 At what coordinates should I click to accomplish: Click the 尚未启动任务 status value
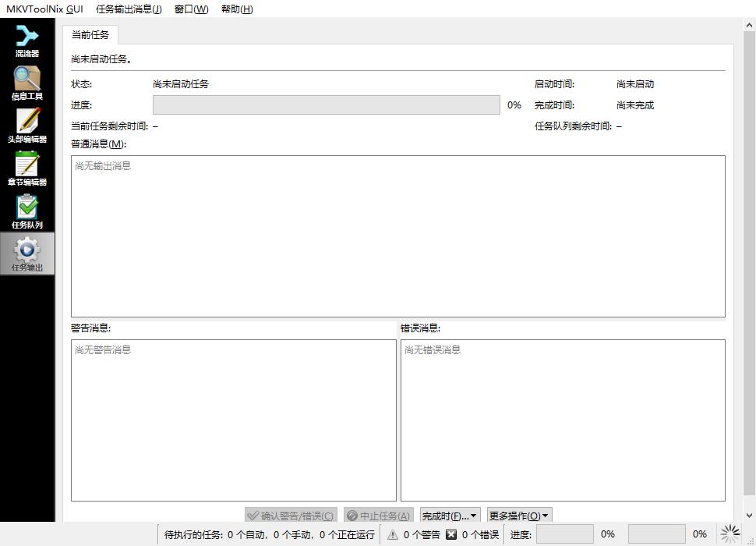[181, 84]
